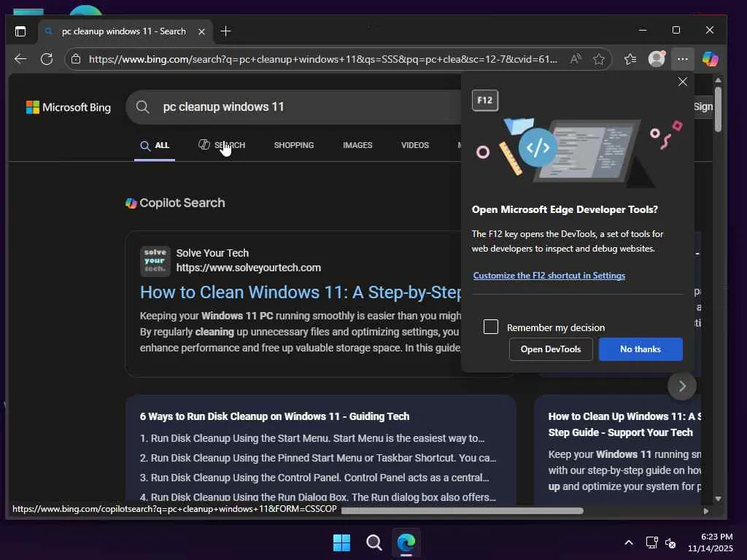Select the ALL results tab
This screenshot has width=747, height=560.
tap(155, 145)
